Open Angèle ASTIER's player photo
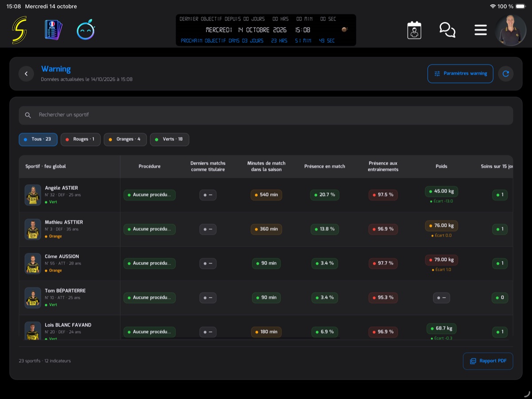The width and height of the screenshot is (532, 399). 33,195
